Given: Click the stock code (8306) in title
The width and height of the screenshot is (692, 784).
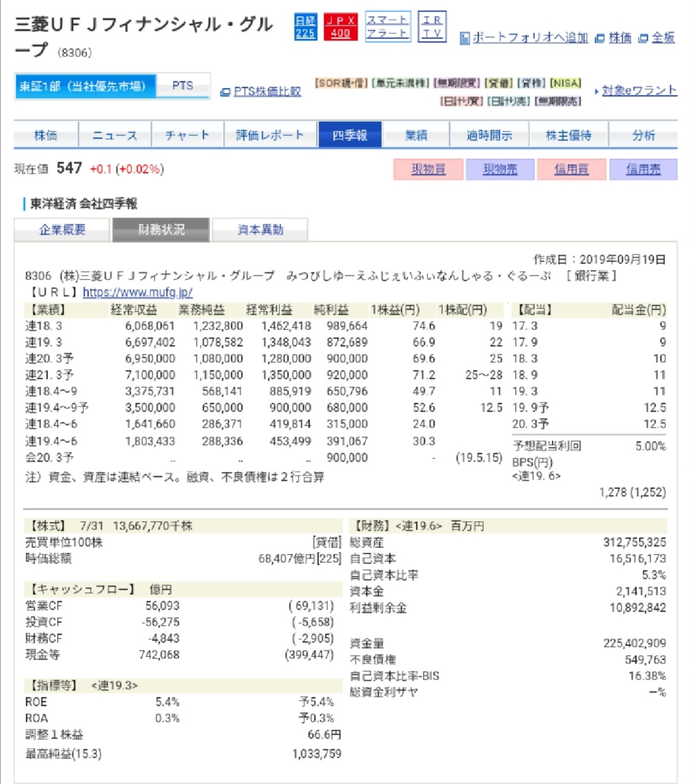Looking at the screenshot, I should pyautogui.click(x=74, y=53).
